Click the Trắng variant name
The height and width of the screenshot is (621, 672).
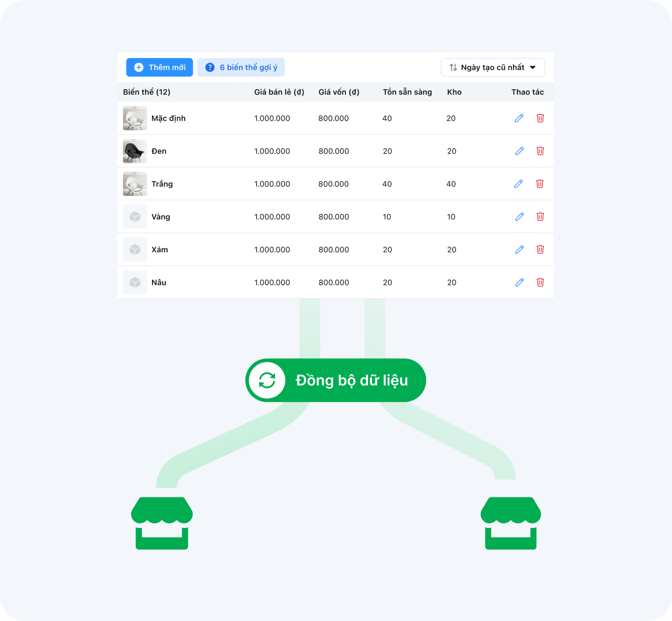(x=162, y=184)
